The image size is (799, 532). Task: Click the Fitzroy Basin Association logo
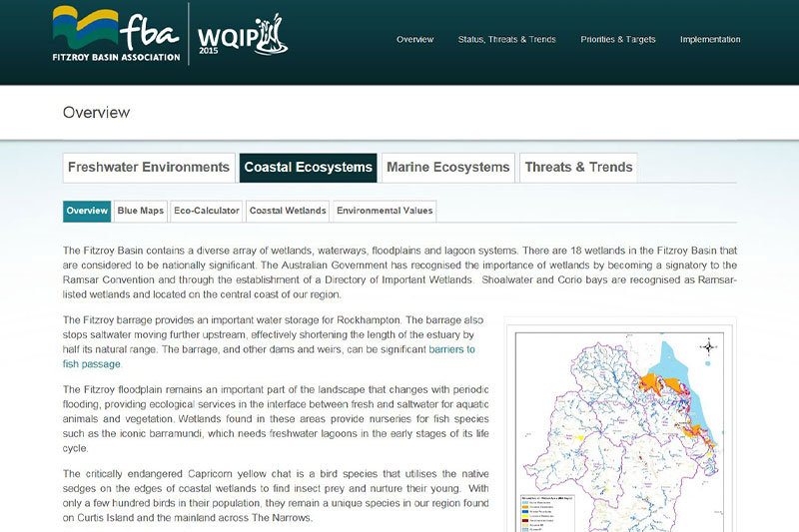[x=115, y=35]
